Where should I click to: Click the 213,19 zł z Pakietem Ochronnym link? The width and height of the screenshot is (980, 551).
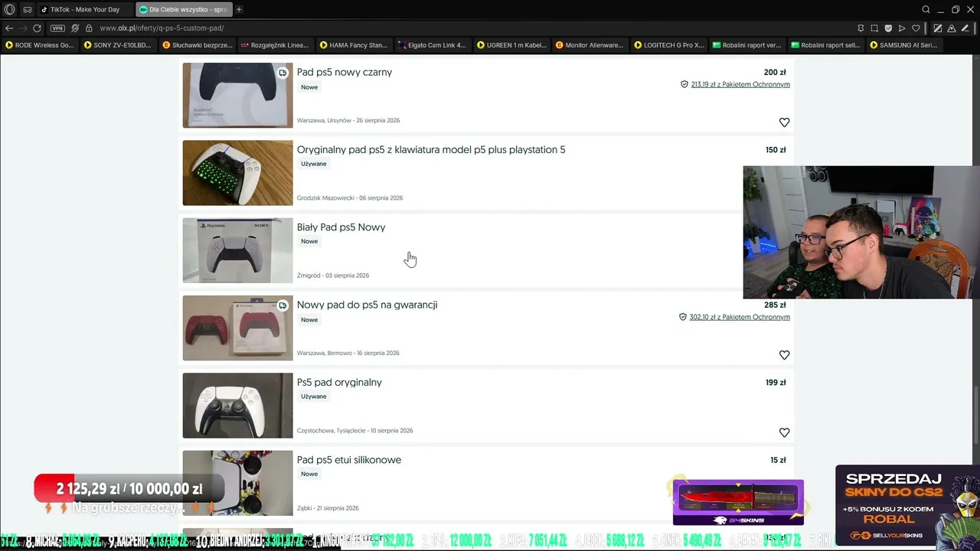point(740,84)
